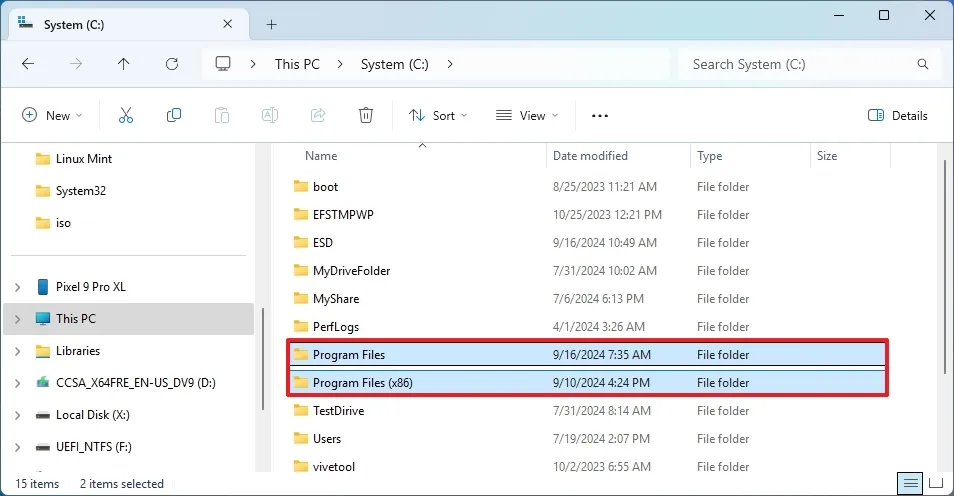954x496 pixels.
Task: Select the EFSTMPWP folder
Action: [343, 214]
